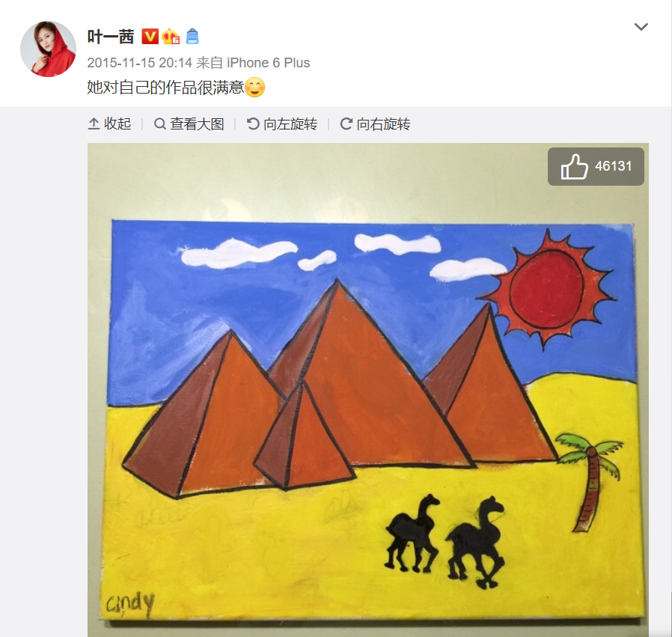This screenshot has width=672, height=637.
Task: Click the magnifier icon for 查看大图
Action: coord(160,124)
